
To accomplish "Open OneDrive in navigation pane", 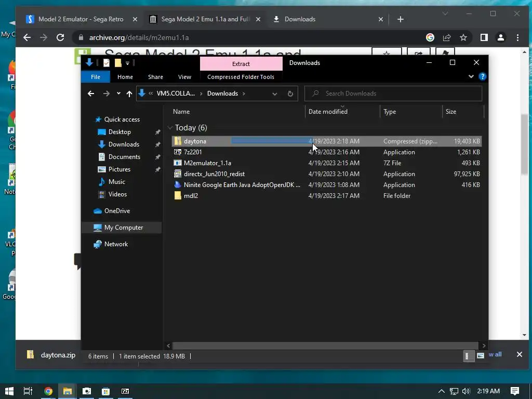I will [x=117, y=211].
